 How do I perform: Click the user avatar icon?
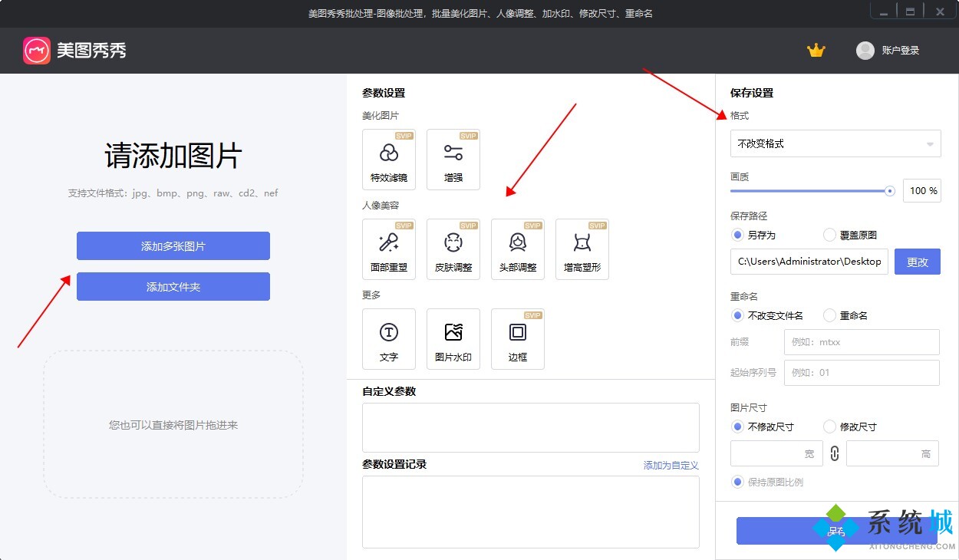865,51
